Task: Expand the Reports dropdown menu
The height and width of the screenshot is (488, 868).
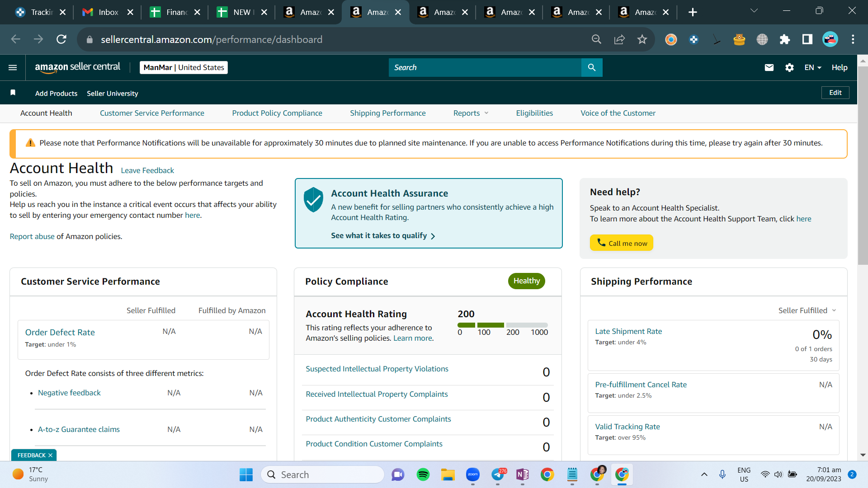Action: (471, 113)
